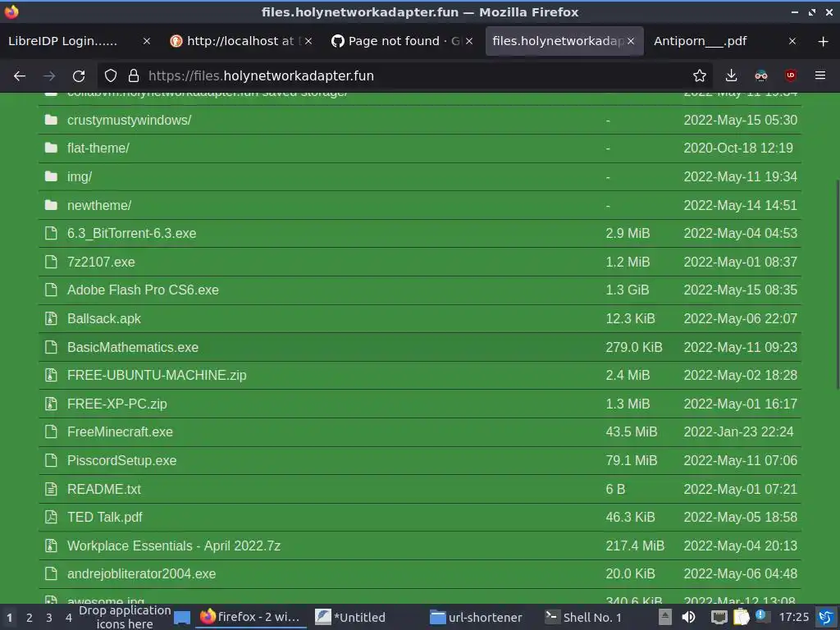The width and height of the screenshot is (840, 630).
Task: Download FREE-UBUNTU-MACHINE.zip
Action: (157, 375)
